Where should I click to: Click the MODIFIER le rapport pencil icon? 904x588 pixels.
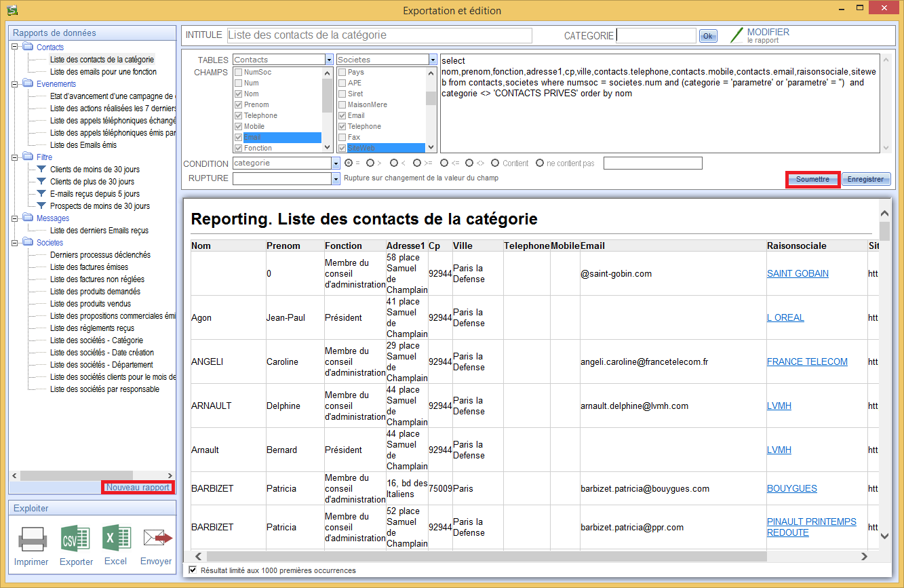tap(736, 35)
